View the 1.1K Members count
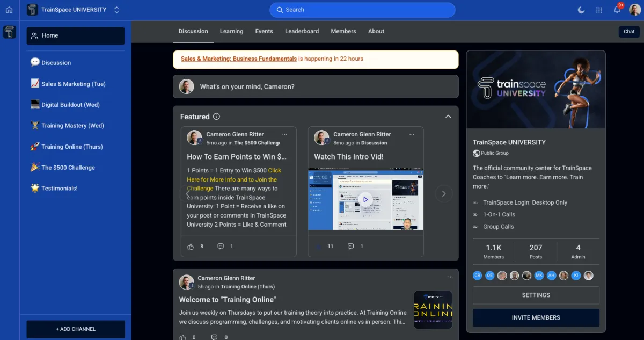The width and height of the screenshot is (644, 340). (494, 251)
